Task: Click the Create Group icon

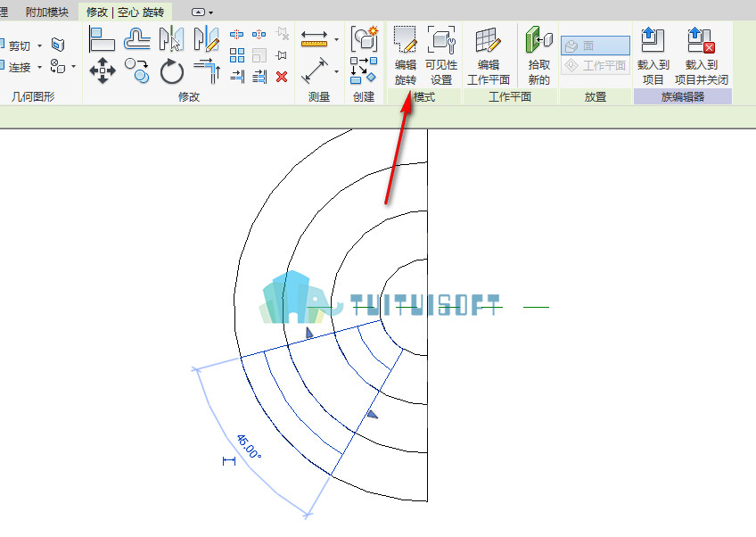Action: pos(364,38)
